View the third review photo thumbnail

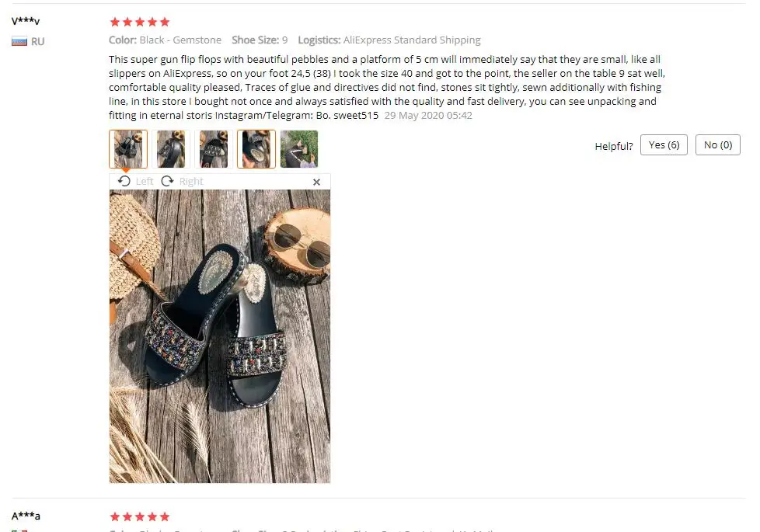click(x=214, y=149)
